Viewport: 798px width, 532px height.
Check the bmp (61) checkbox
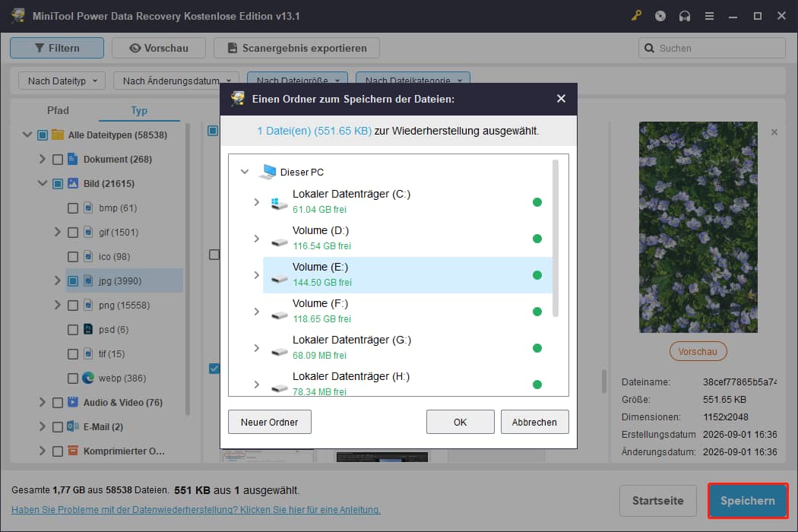coord(73,208)
